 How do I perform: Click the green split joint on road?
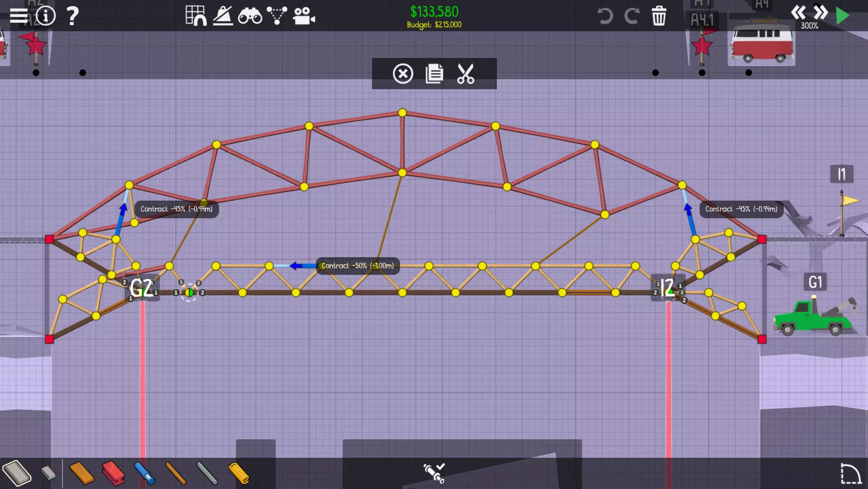tap(189, 293)
